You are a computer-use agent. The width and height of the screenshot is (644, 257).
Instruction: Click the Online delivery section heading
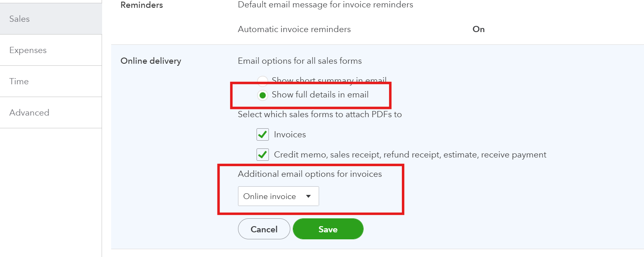150,61
